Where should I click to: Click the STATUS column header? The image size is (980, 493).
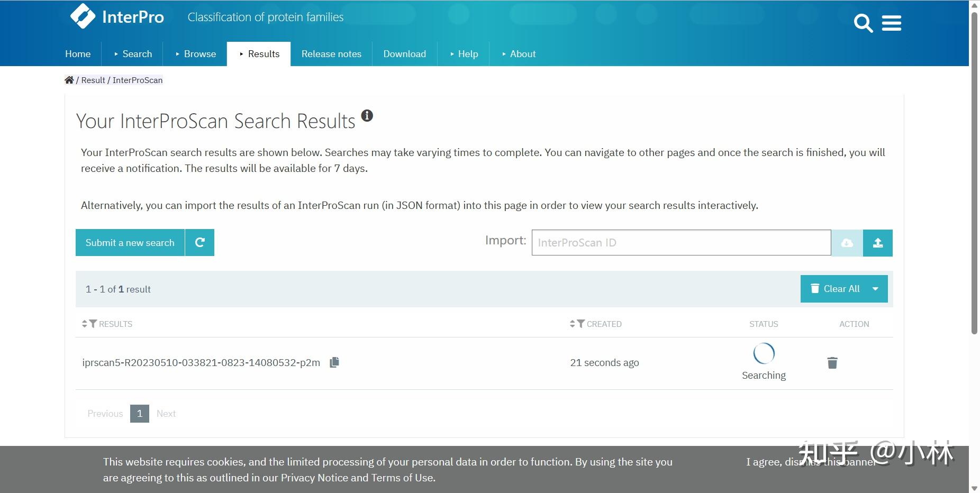click(764, 324)
